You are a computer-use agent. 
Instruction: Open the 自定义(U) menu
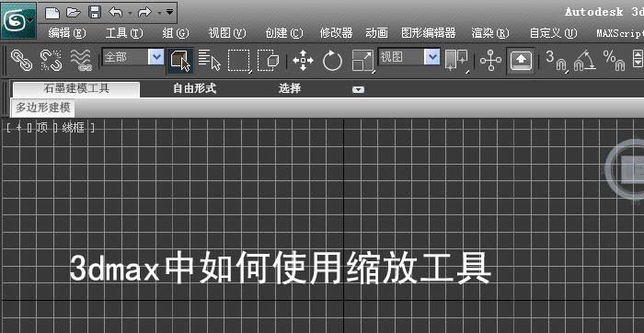pos(553,33)
